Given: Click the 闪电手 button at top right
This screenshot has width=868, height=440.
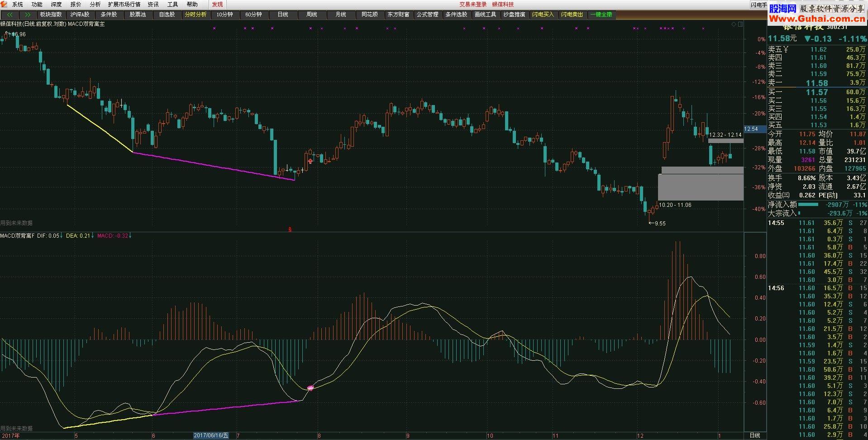Looking at the screenshot, I should pyautogui.click(x=759, y=5).
